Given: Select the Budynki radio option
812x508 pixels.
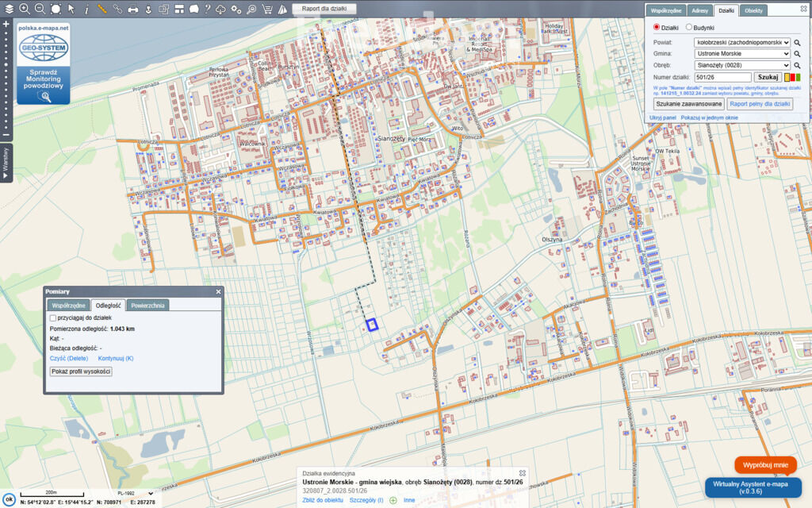Looking at the screenshot, I should (x=689, y=27).
